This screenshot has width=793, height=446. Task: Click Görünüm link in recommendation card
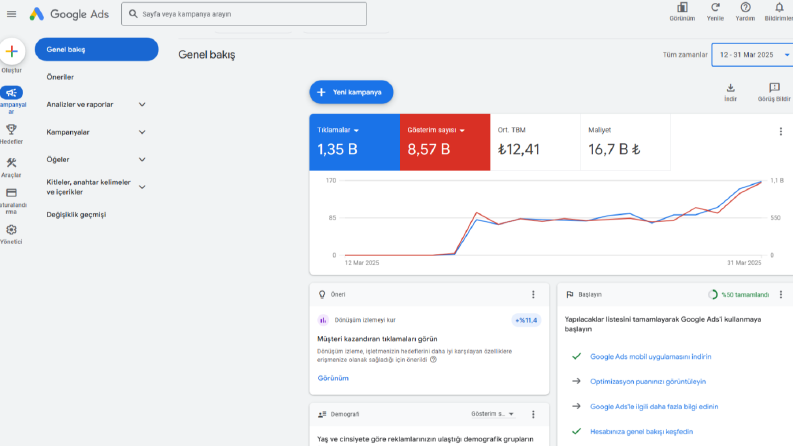coord(333,378)
